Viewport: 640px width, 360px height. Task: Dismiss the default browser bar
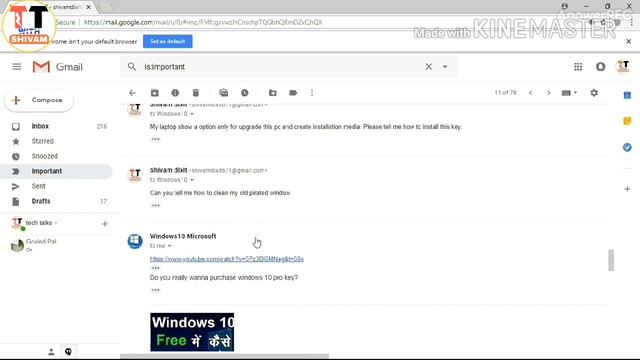click(629, 41)
